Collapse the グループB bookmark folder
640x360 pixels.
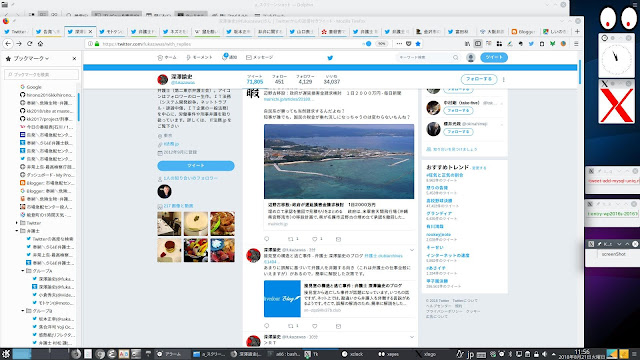coord(23,311)
